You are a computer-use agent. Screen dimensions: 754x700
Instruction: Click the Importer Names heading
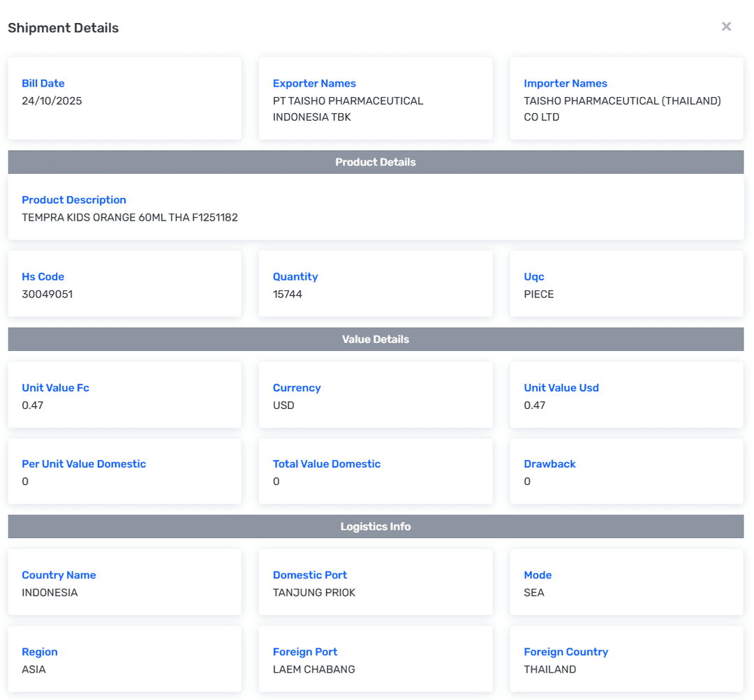[565, 83]
